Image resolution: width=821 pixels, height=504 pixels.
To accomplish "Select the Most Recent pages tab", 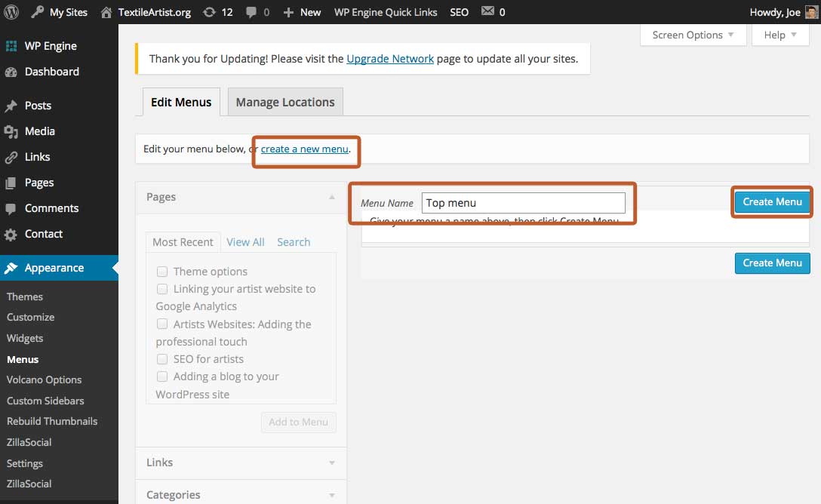I will 183,242.
